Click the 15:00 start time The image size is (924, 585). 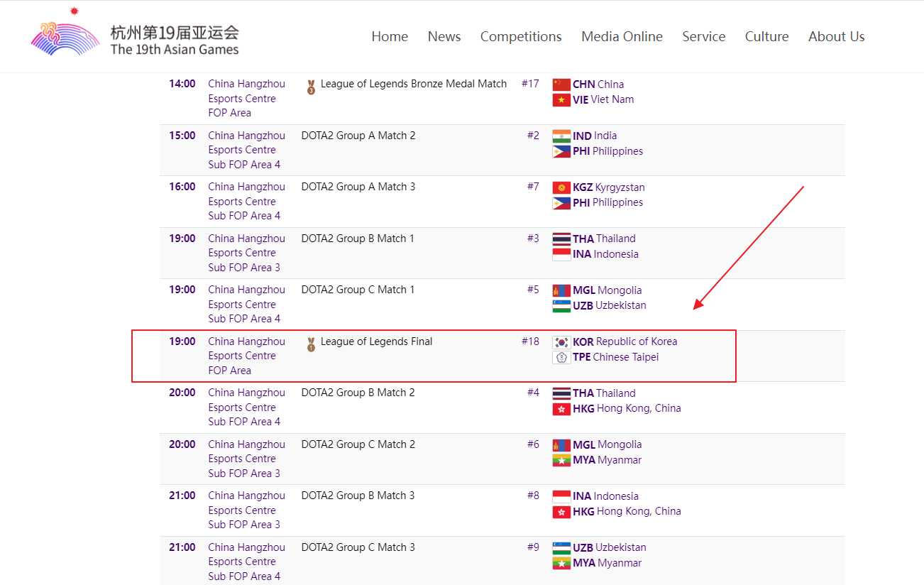click(182, 136)
